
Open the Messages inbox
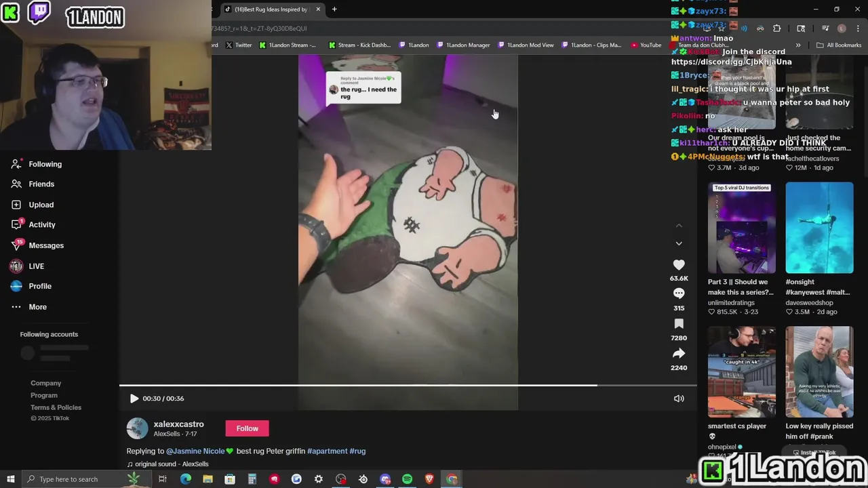37,245
